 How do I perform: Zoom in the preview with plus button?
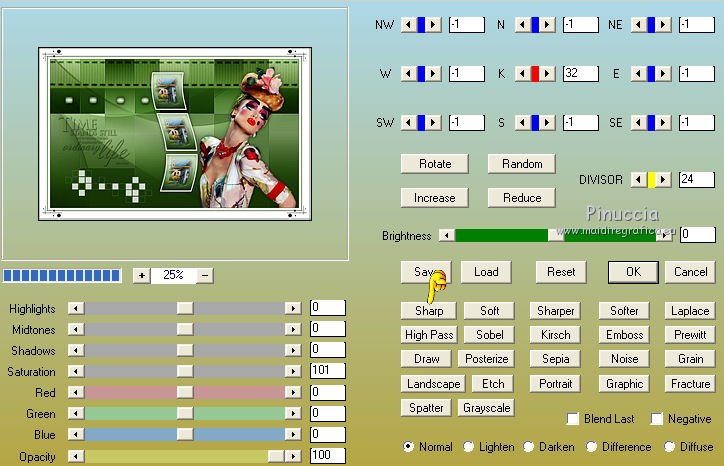click(x=142, y=276)
